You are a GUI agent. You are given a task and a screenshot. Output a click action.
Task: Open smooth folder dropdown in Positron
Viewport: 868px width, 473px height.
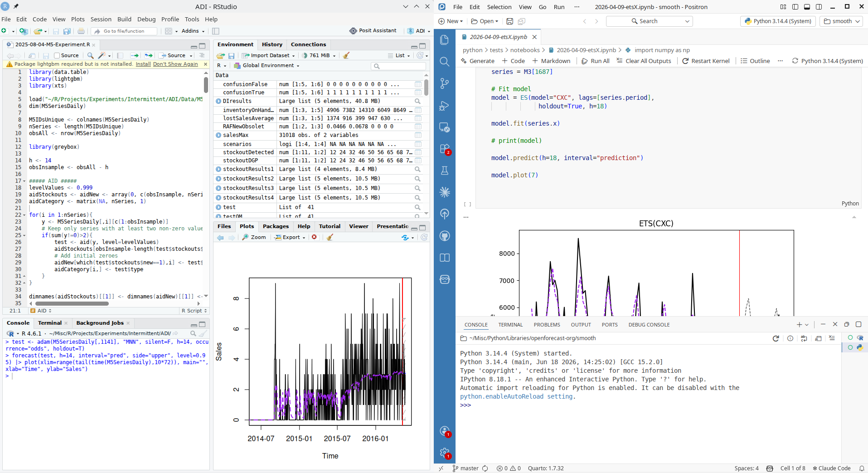tap(842, 21)
